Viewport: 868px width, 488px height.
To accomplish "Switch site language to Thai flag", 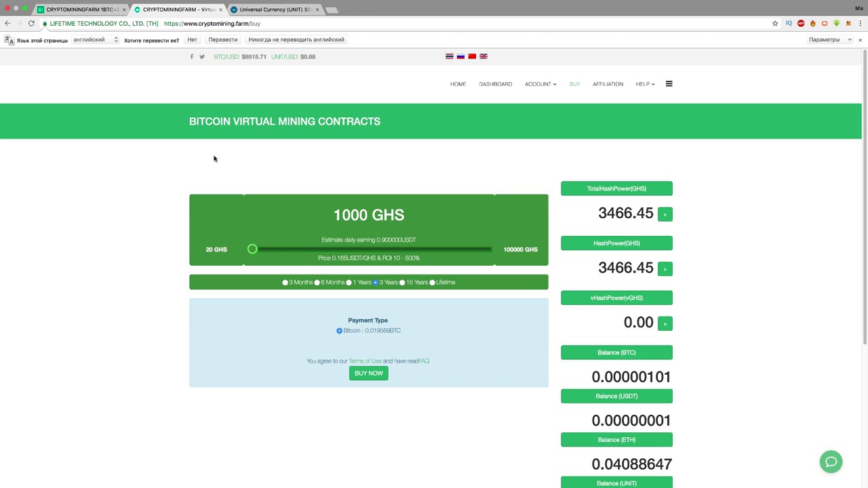I will coord(449,56).
